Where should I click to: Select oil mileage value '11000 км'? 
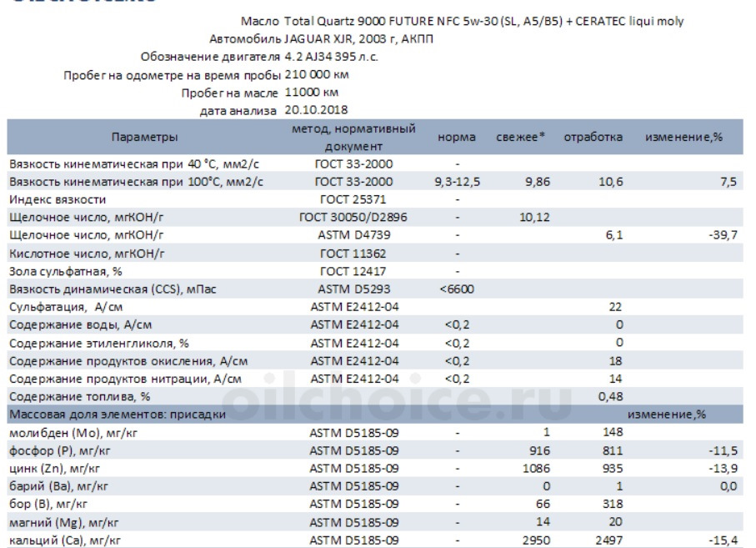[312, 93]
